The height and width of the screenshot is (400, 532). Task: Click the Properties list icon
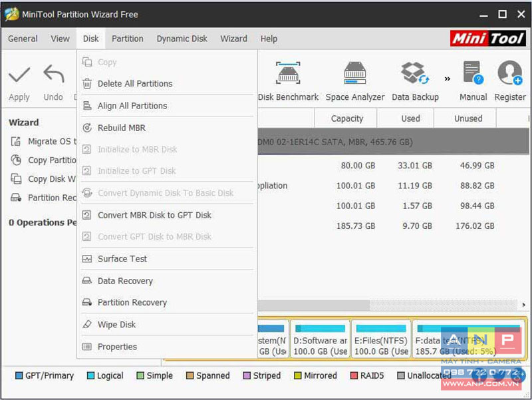click(x=87, y=346)
